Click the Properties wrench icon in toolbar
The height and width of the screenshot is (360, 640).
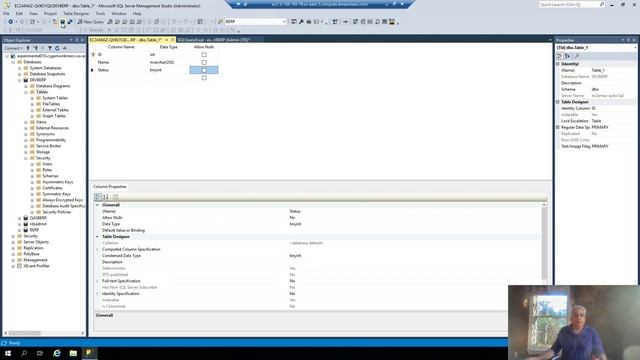(301, 22)
